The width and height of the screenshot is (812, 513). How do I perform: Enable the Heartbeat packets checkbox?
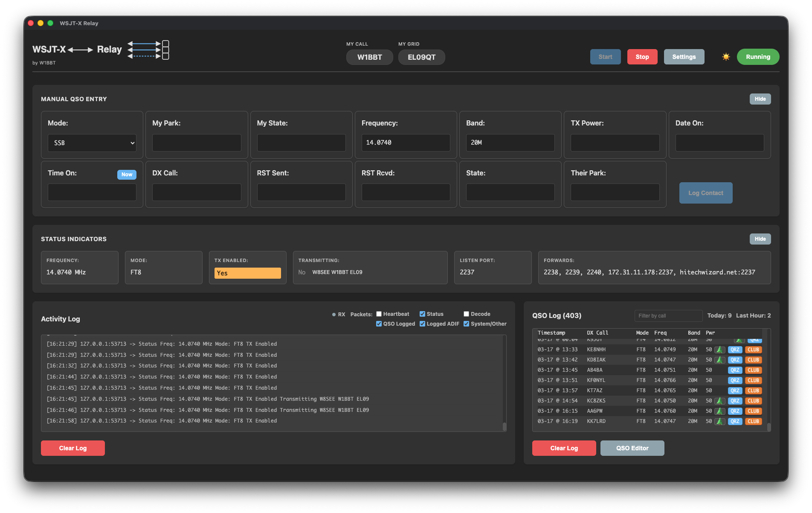click(379, 314)
